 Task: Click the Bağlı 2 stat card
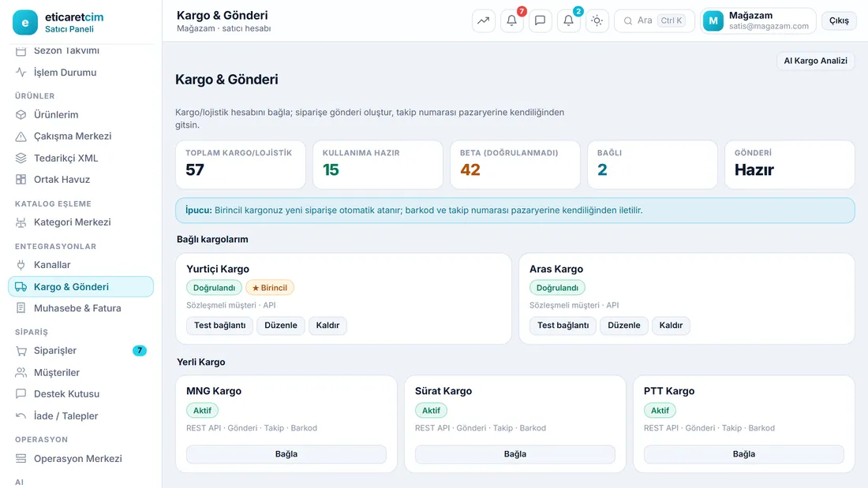652,164
